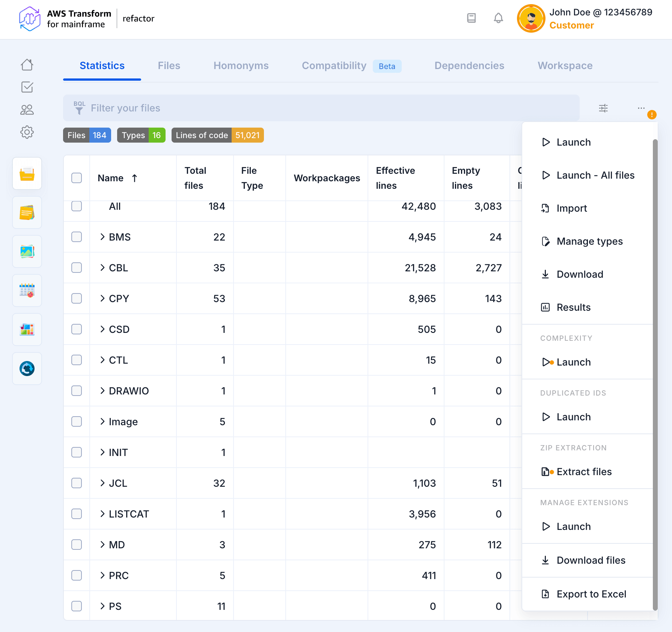Open the tasks checkmark sidebar icon
Viewport: 672px width, 632px height.
[27, 87]
